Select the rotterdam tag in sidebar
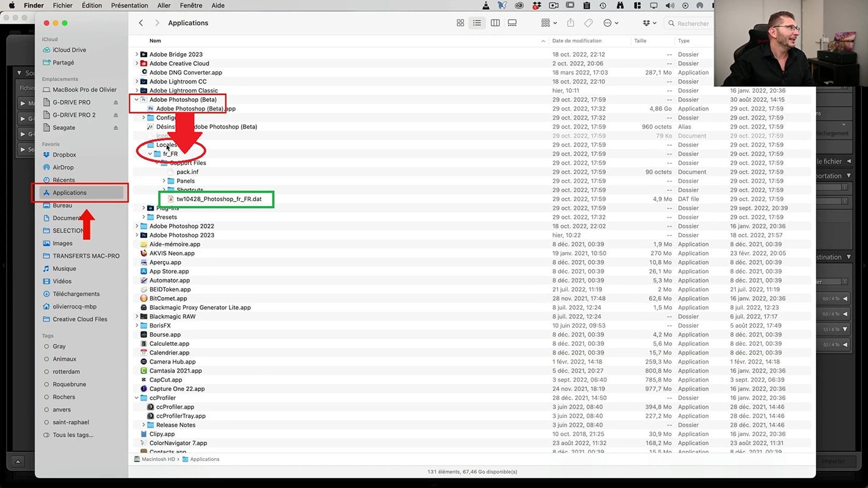 pyautogui.click(x=66, y=371)
